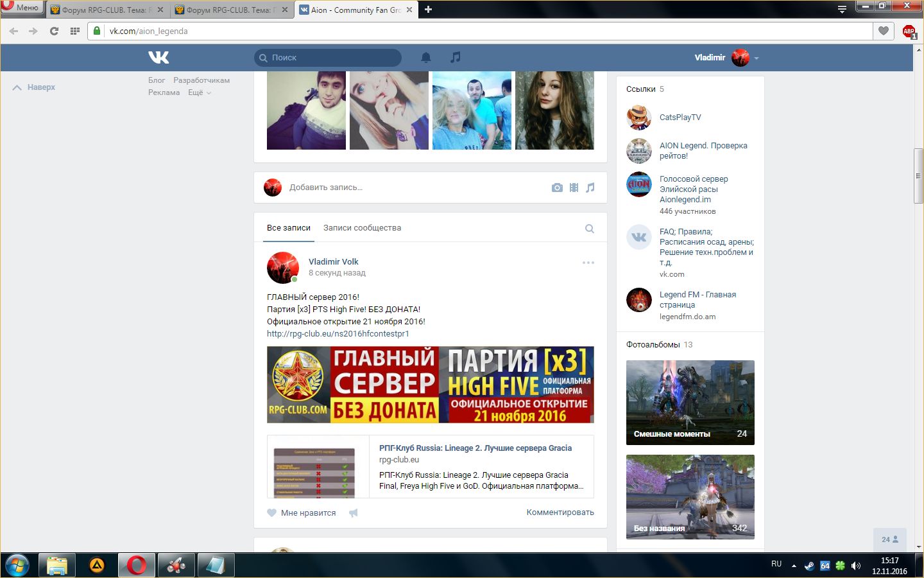The width and height of the screenshot is (924, 578).
Task: Click the VK logo in header
Action: (158, 57)
